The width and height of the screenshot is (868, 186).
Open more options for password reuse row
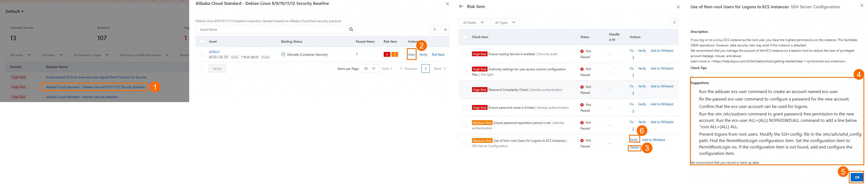(x=633, y=111)
